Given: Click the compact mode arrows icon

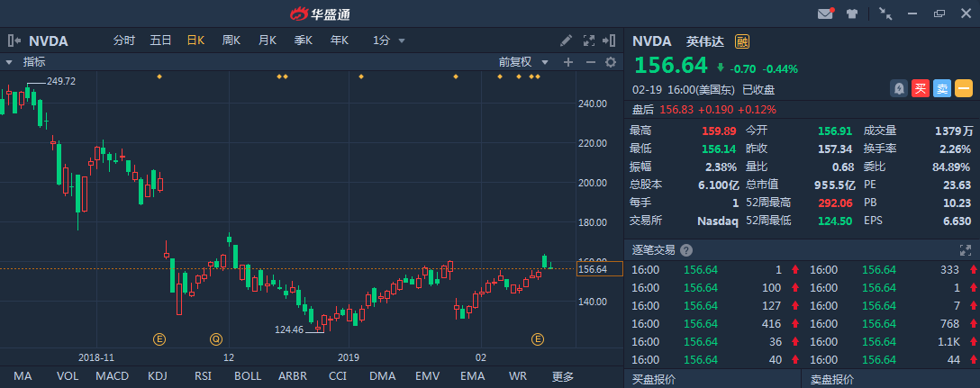Looking at the screenshot, I should tap(885, 14).
